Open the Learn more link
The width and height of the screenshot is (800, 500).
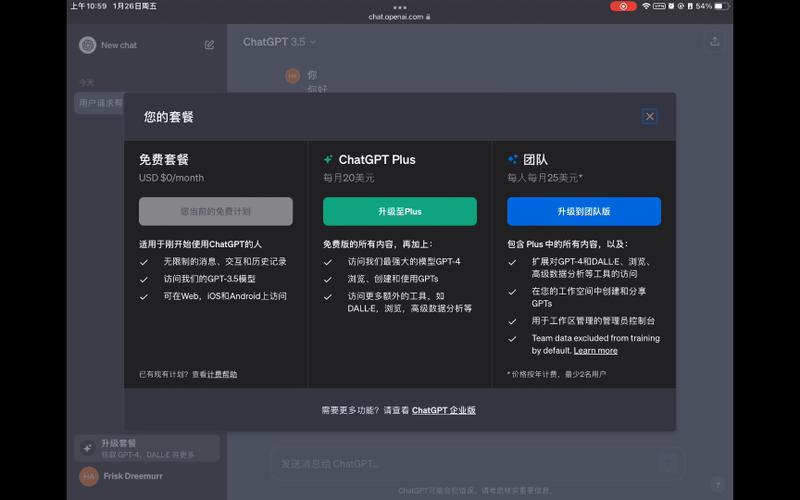(595, 351)
